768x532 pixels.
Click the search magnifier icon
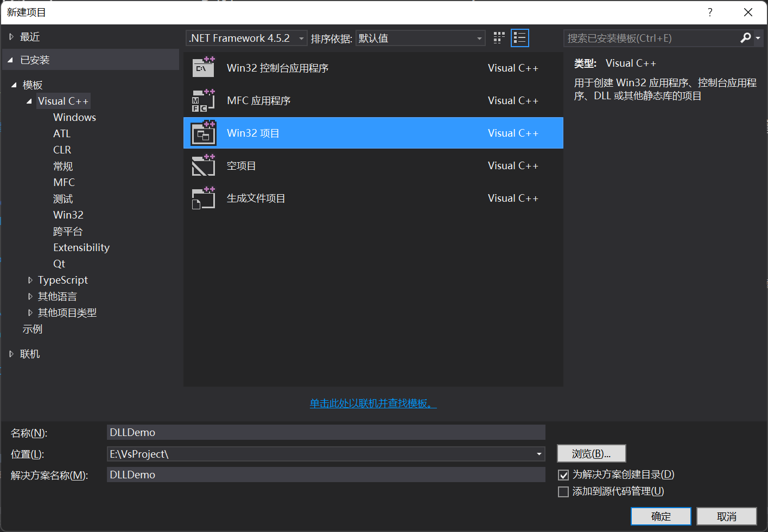coord(746,38)
